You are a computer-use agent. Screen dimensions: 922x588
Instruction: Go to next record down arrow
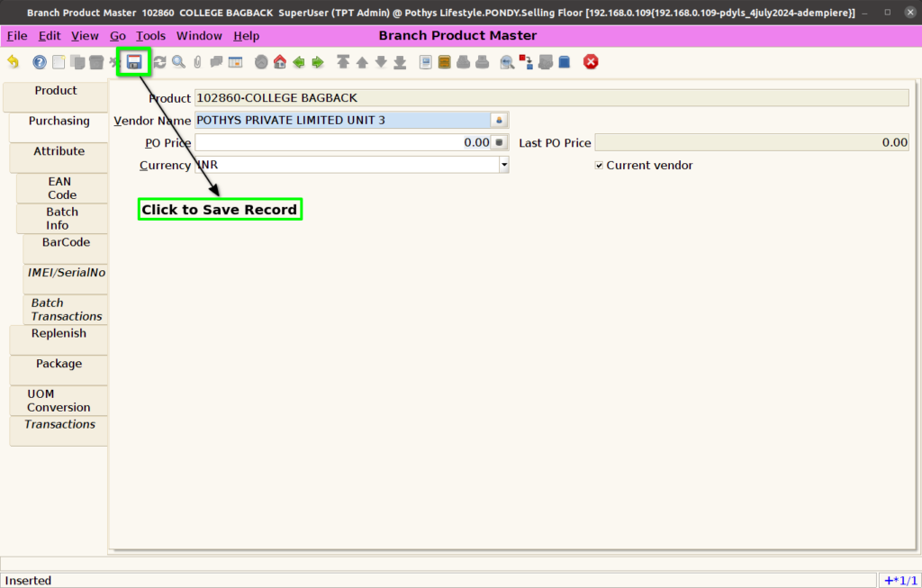pyautogui.click(x=381, y=62)
